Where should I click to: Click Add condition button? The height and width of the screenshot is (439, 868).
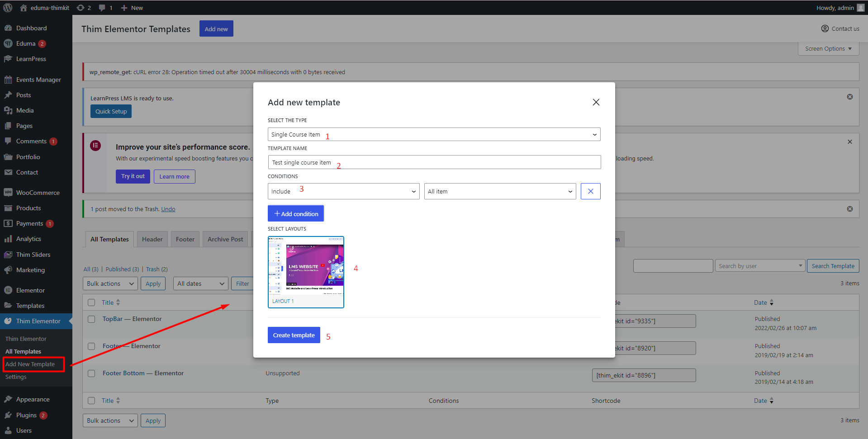[x=296, y=213]
